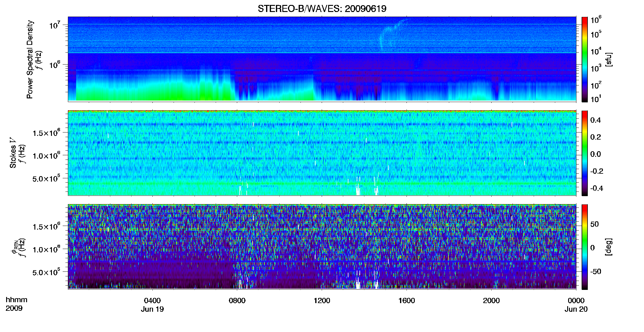Image resolution: width=644 pixels, height=332 pixels.
Task: Click the 5.0×10^5 tick label on the φRTN panel
Action: tap(46, 272)
